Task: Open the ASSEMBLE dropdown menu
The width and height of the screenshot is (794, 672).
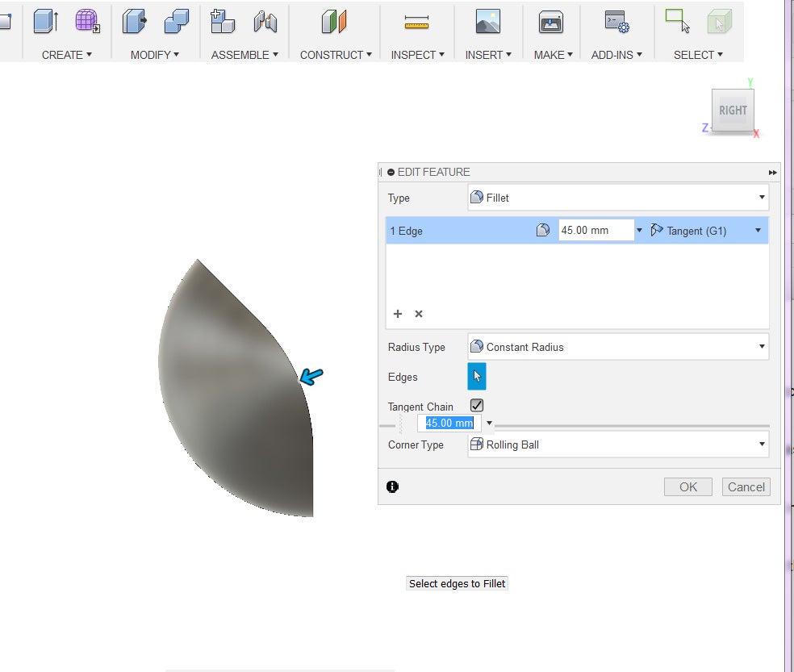Action: pos(244,55)
